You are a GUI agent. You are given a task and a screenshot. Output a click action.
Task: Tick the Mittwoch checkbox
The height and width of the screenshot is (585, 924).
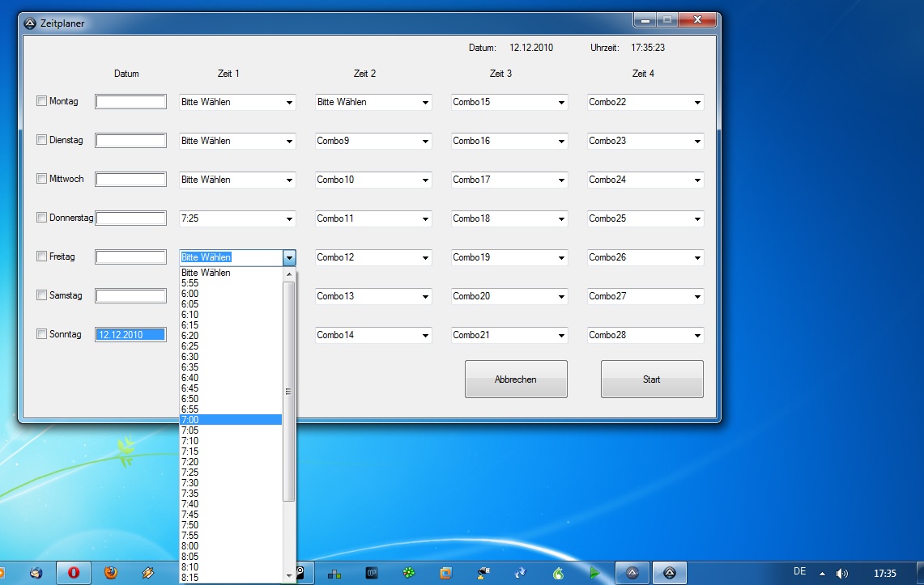point(41,179)
